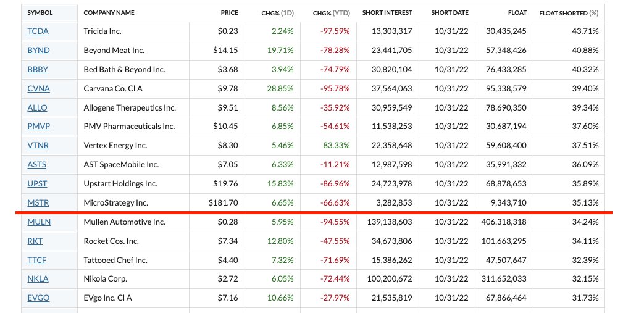Select the Nikola Corp. name
644x313 pixels.
105,279
